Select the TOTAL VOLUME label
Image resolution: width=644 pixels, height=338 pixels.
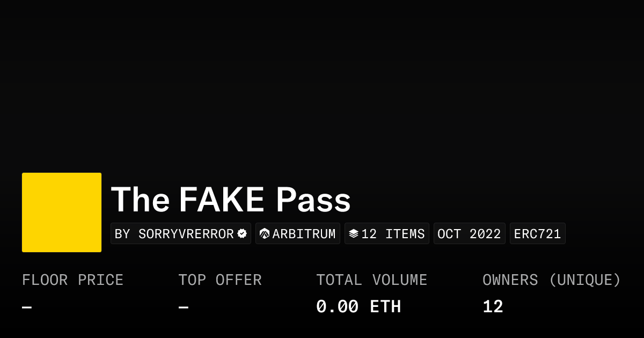[371, 280]
